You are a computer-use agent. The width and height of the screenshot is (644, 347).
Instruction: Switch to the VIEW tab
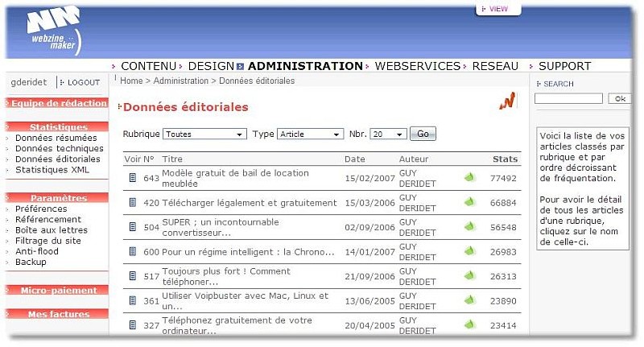click(497, 9)
